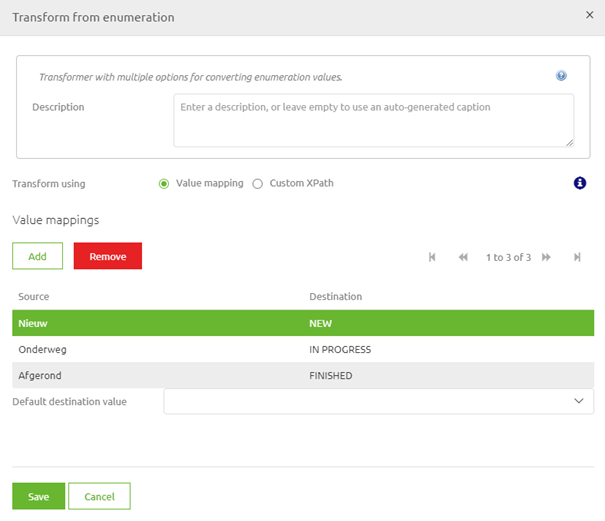
Task: Select the Custom XPath radio button
Action: [x=258, y=184]
